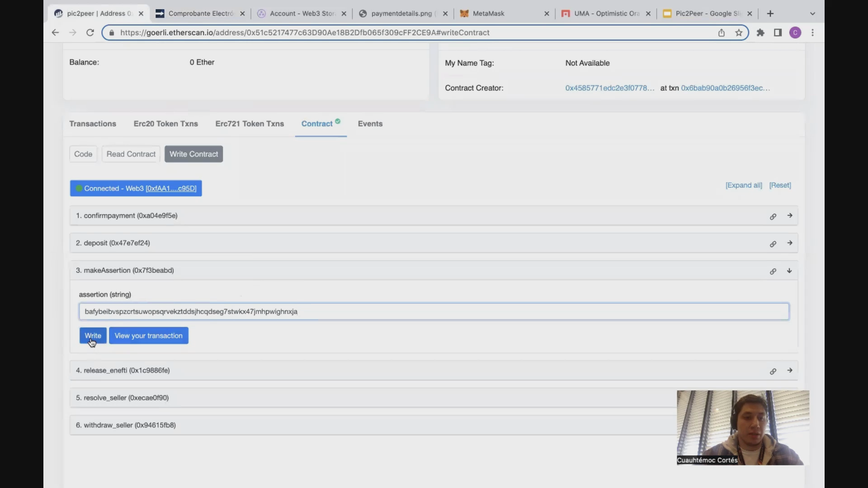The height and width of the screenshot is (488, 868).
Task: Open creation txn 0x6bab90a0b26956f3ec link
Action: [x=726, y=88]
